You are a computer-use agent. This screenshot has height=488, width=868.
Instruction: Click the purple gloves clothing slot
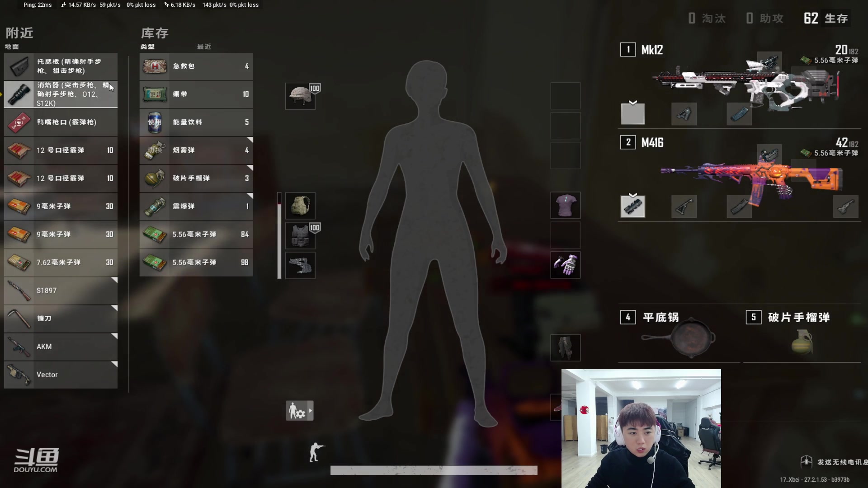(x=565, y=265)
